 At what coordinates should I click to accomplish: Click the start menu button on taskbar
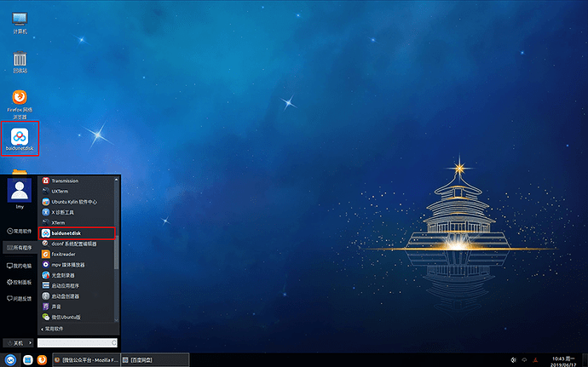pos(10,360)
